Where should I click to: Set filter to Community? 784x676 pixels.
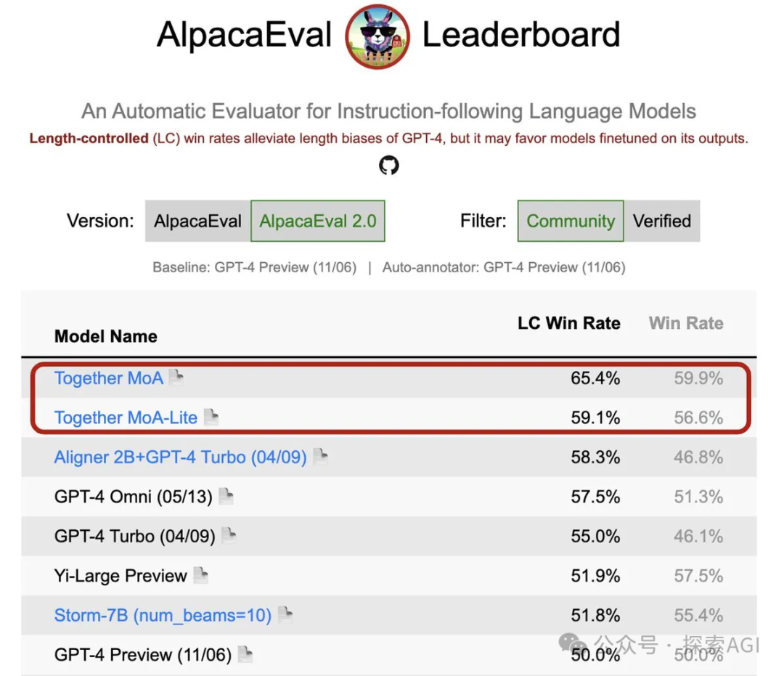click(571, 221)
